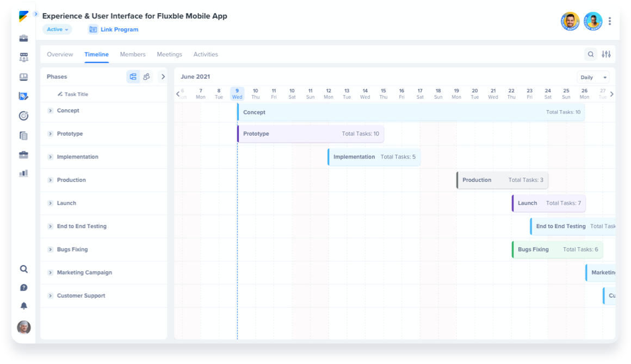Expand the Production phase row

coord(50,180)
